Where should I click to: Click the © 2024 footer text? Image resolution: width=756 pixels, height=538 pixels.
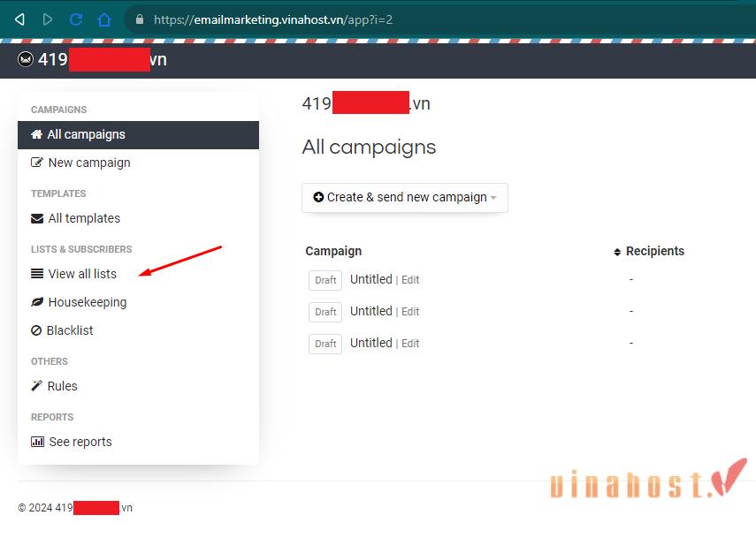tap(75, 508)
